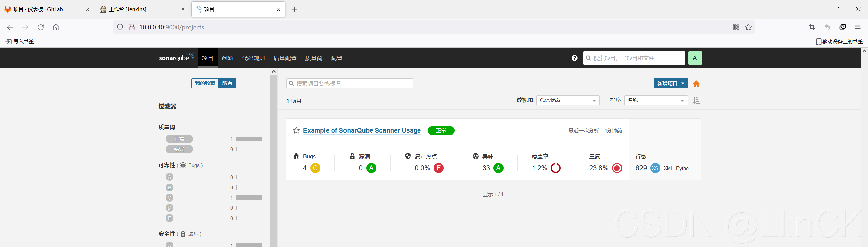868x247 pixels.
Task: Click the undo arrow toolbar icon
Action: point(827,27)
